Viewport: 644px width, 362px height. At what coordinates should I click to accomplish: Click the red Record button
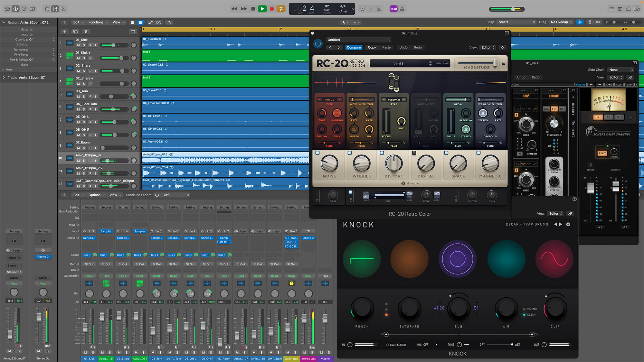coord(272,9)
